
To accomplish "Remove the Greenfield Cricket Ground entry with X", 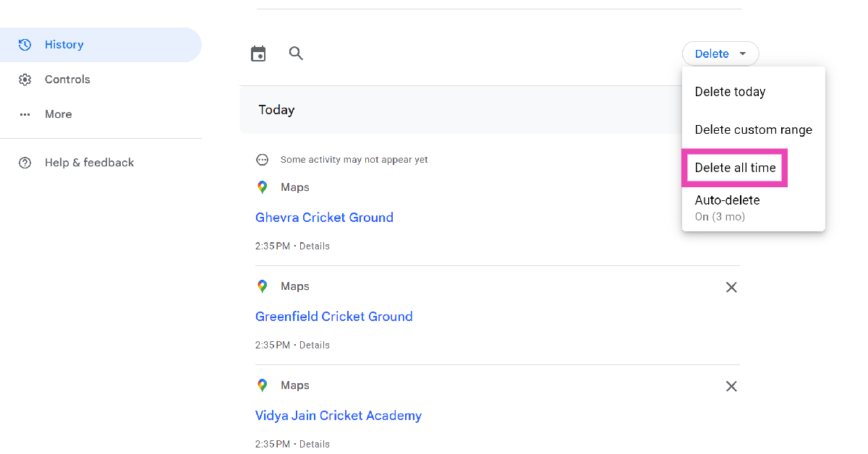I will click(731, 288).
